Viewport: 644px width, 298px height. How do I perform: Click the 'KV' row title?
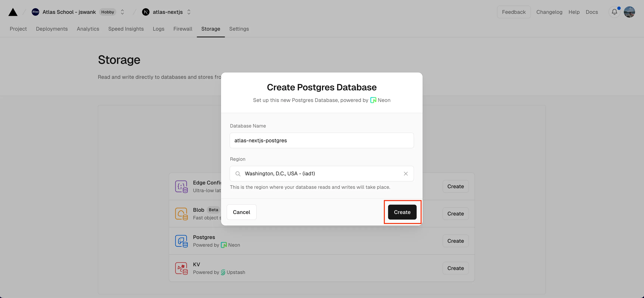click(197, 265)
